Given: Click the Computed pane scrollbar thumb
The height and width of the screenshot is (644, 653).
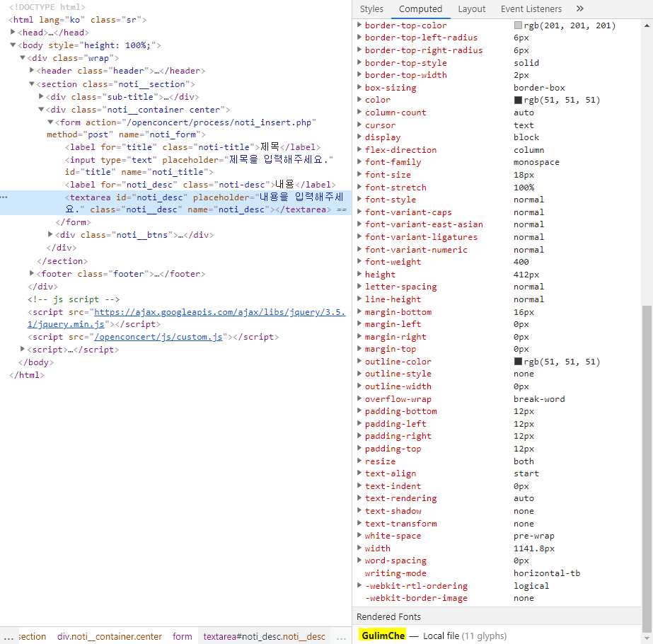Looking at the screenshot, I should click(647, 469).
